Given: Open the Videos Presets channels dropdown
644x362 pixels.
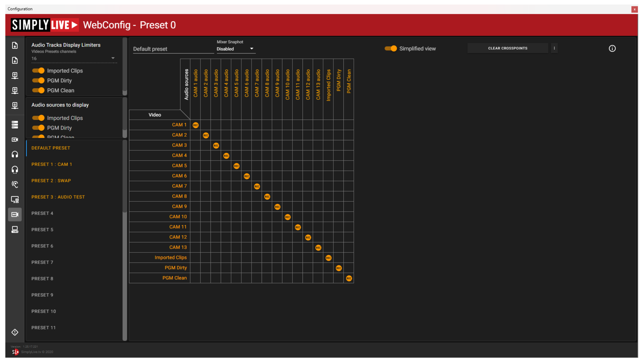Looking at the screenshot, I should 74,58.
